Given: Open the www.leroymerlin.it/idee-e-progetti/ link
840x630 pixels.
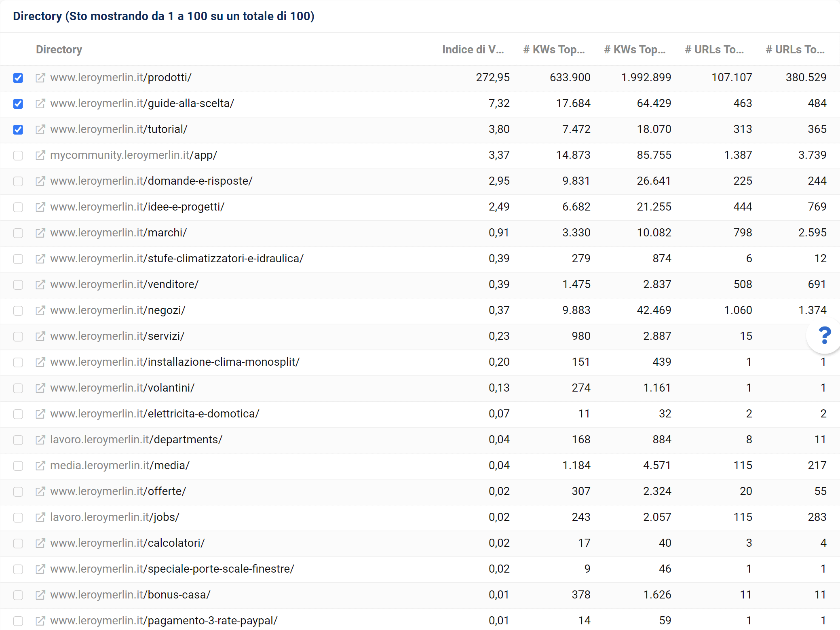Looking at the screenshot, I should 137,207.
